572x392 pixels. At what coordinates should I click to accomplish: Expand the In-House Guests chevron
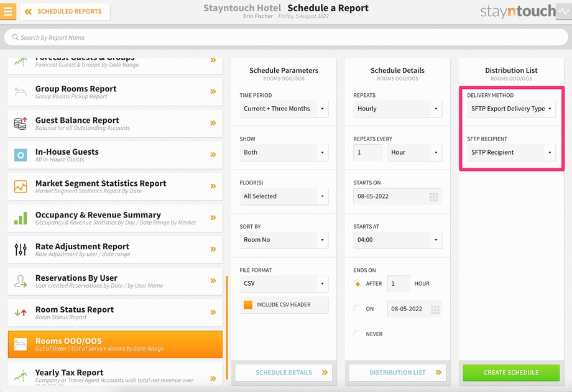tap(213, 155)
